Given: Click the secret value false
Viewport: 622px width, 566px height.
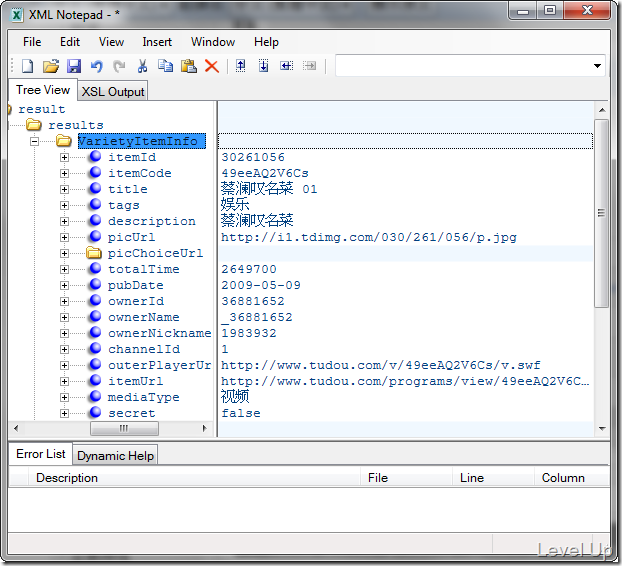Looking at the screenshot, I should pos(241,413).
